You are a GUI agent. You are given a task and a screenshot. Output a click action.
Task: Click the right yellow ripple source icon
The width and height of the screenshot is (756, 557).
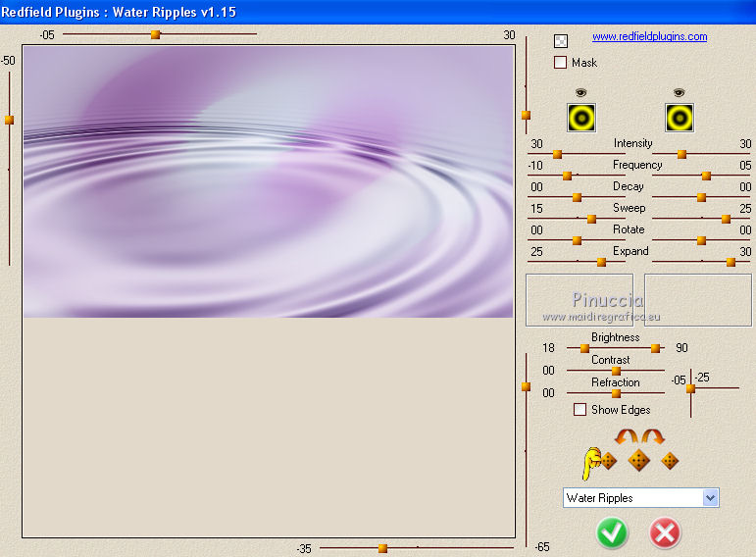tap(680, 118)
